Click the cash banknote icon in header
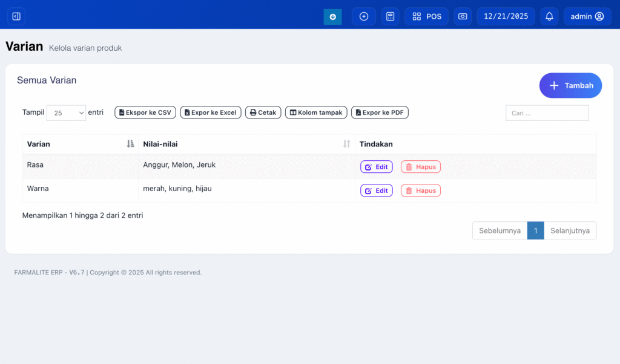Viewport: 620px width, 364px height. 463,16
